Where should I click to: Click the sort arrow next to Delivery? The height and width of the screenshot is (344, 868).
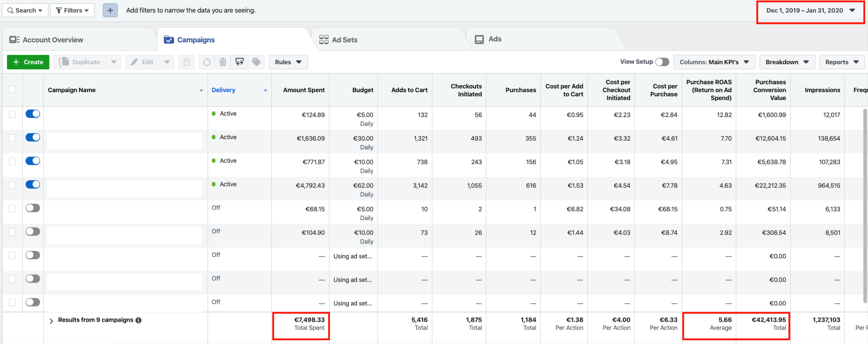(265, 90)
